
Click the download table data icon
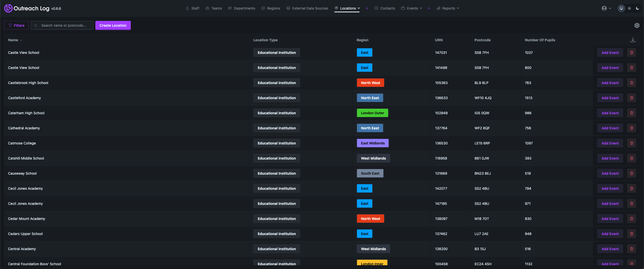click(x=633, y=40)
